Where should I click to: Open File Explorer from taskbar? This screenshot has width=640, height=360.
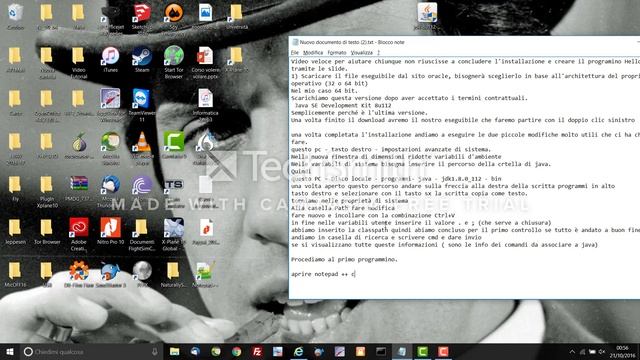(174, 351)
